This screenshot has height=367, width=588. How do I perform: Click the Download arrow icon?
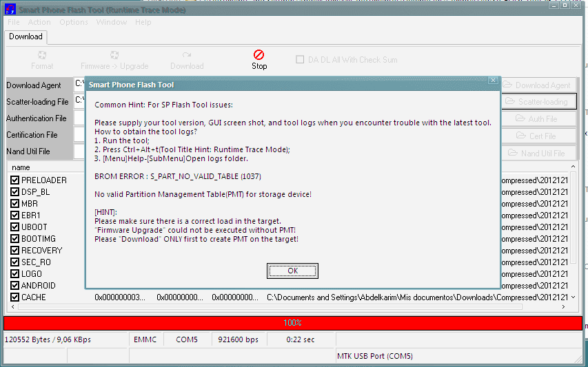click(187, 54)
